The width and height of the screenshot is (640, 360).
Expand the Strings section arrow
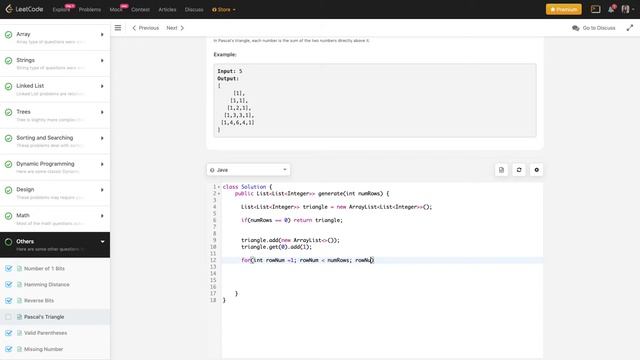click(x=102, y=60)
